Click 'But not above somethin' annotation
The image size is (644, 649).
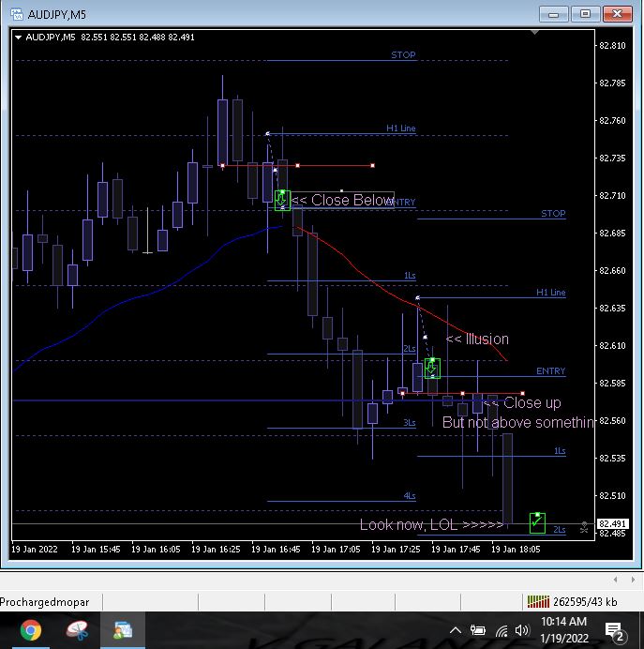coord(517,422)
